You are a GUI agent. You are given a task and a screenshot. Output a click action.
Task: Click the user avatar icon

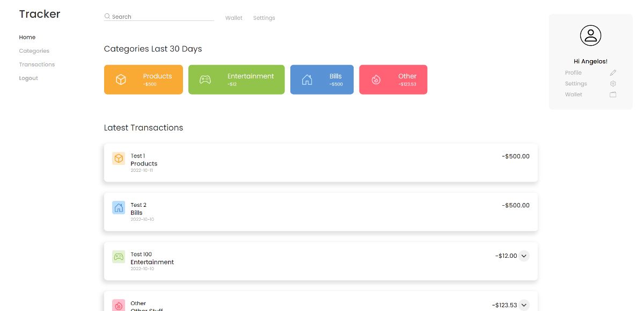pyautogui.click(x=590, y=36)
